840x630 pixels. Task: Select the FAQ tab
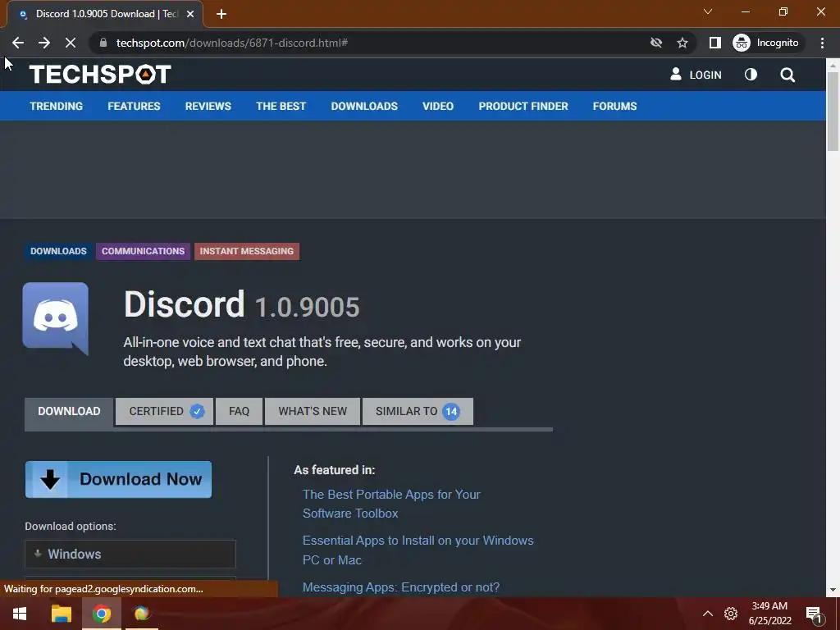239,412
